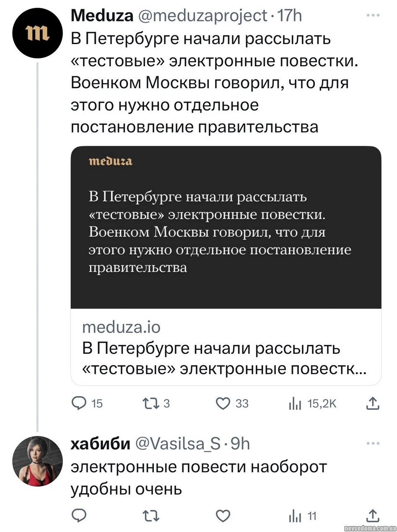Like хабиби's reply
Viewport: 397px width, 532px height.
pyautogui.click(x=222, y=516)
